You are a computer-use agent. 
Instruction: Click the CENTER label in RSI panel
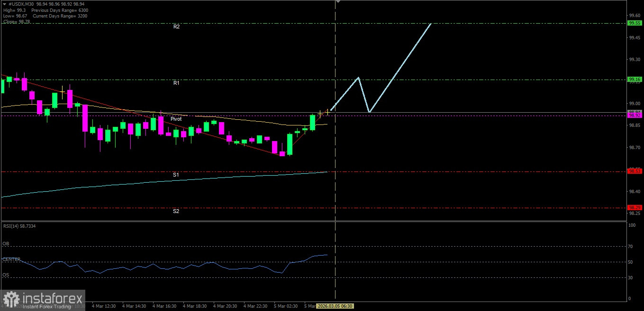click(11, 259)
